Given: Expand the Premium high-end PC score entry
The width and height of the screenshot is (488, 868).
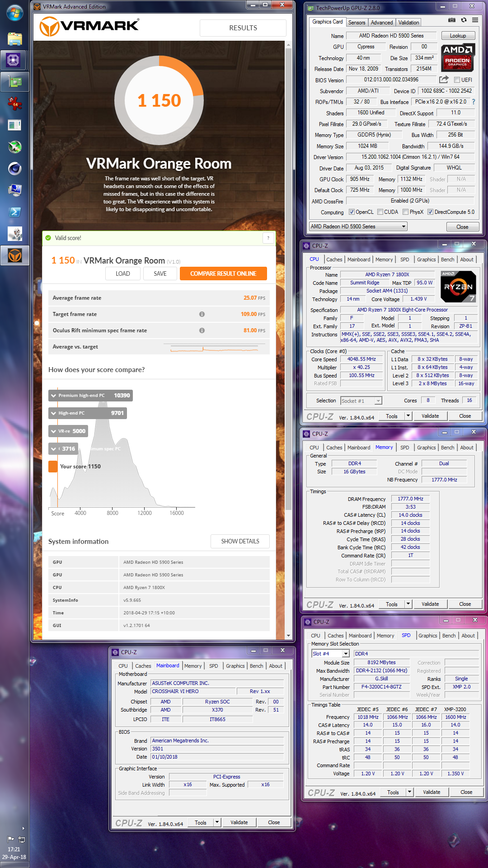Looking at the screenshot, I should pos(90,396).
